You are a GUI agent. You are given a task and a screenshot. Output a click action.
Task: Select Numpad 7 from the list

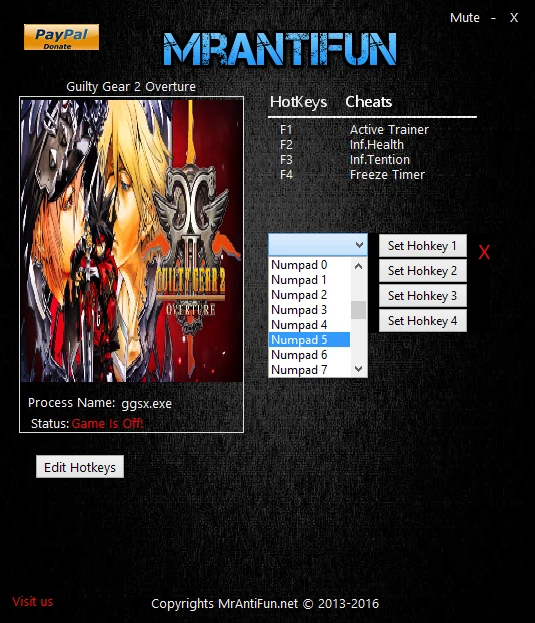tap(310, 370)
